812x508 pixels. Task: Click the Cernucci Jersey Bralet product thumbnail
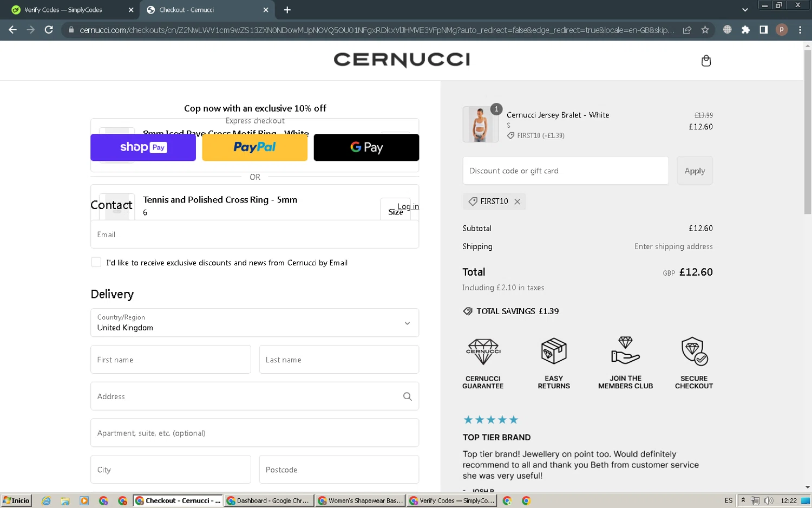[x=481, y=125]
